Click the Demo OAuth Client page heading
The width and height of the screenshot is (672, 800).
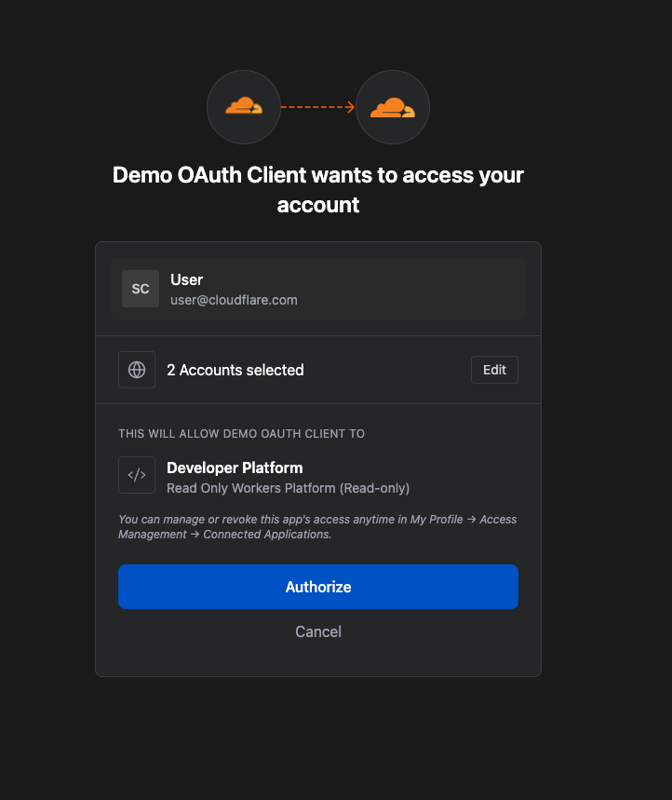pyautogui.click(x=318, y=190)
